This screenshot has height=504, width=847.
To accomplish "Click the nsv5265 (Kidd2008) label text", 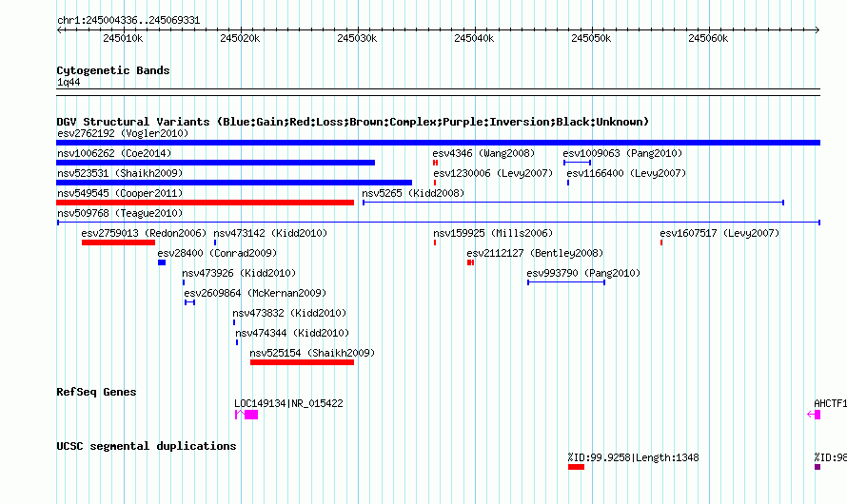I will (x=413, y=193).
